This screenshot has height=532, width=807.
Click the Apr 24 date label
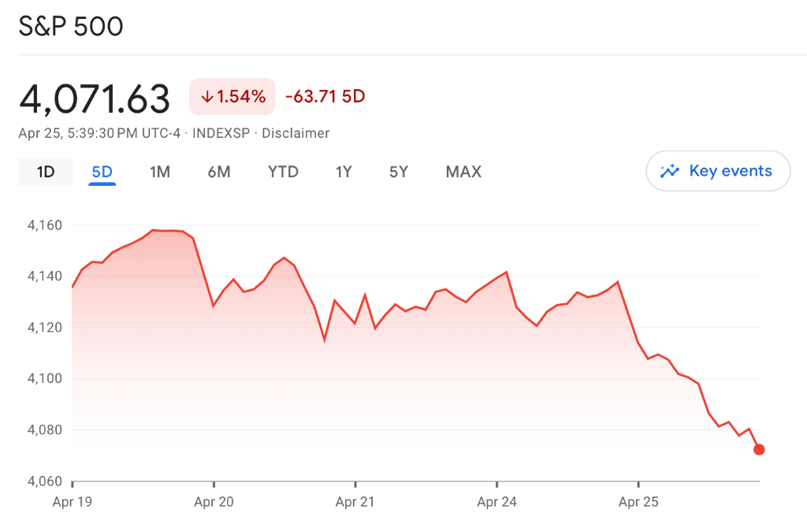497,501
